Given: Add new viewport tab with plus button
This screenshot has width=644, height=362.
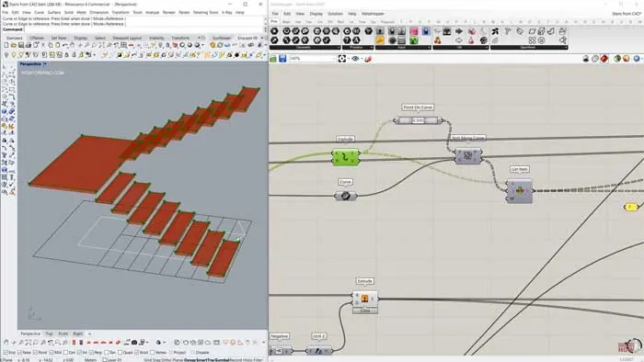Looking at the screenshot, I should (x=89, y=334).
